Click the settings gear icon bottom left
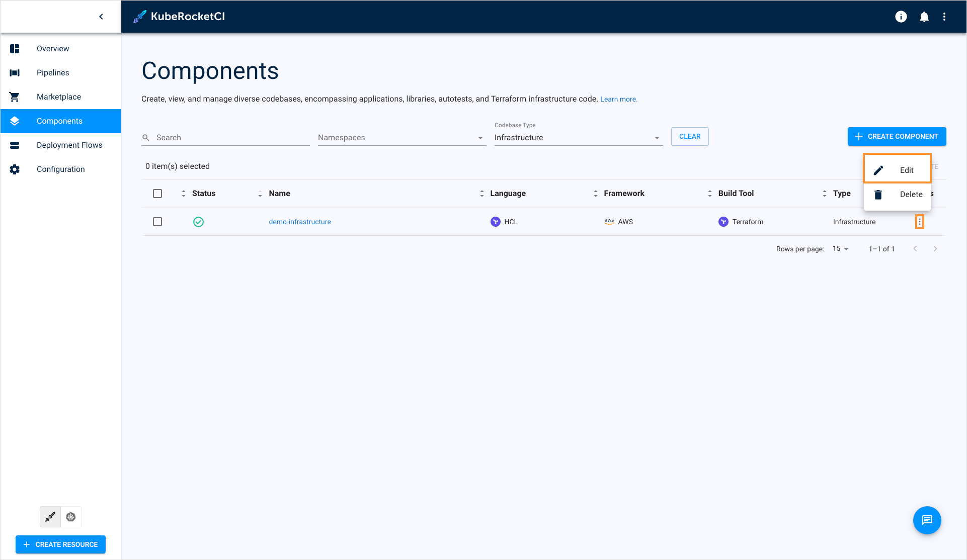The height and width of the screenshot is (560, 967). [71, 517]
